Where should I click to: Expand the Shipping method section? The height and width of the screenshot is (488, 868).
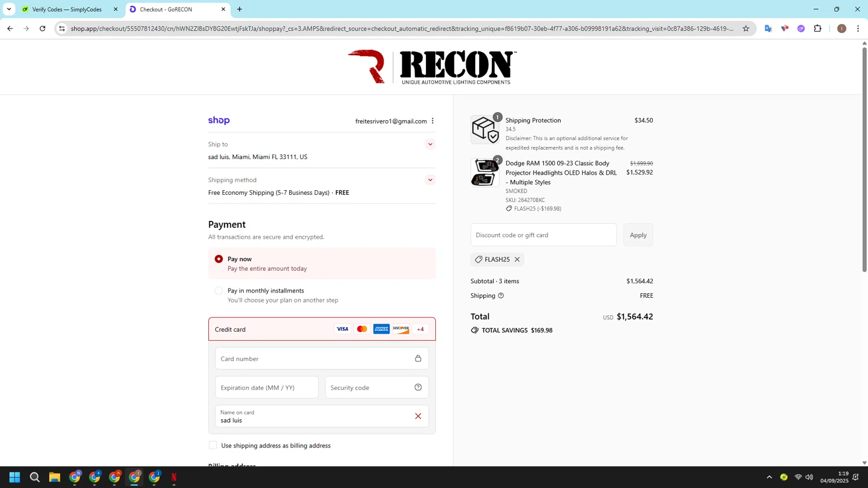tap(430, 180)
